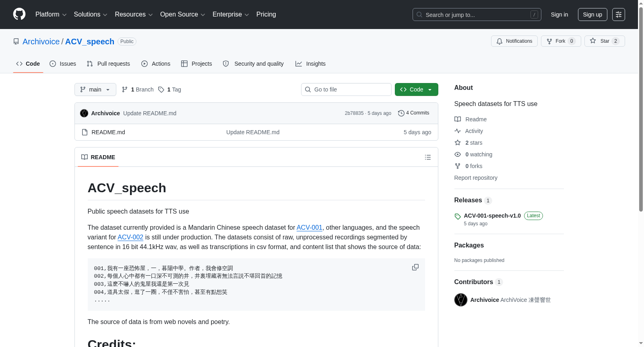644x347 pixels.
Task: Switch to the Code tab
Action: click(x=28, y=64)
